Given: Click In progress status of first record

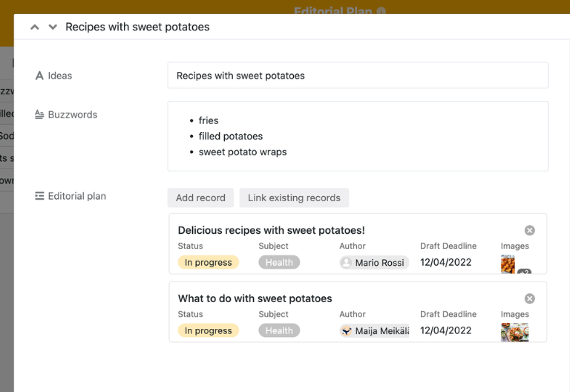Looking at the screenshot, I should point(209,262).
